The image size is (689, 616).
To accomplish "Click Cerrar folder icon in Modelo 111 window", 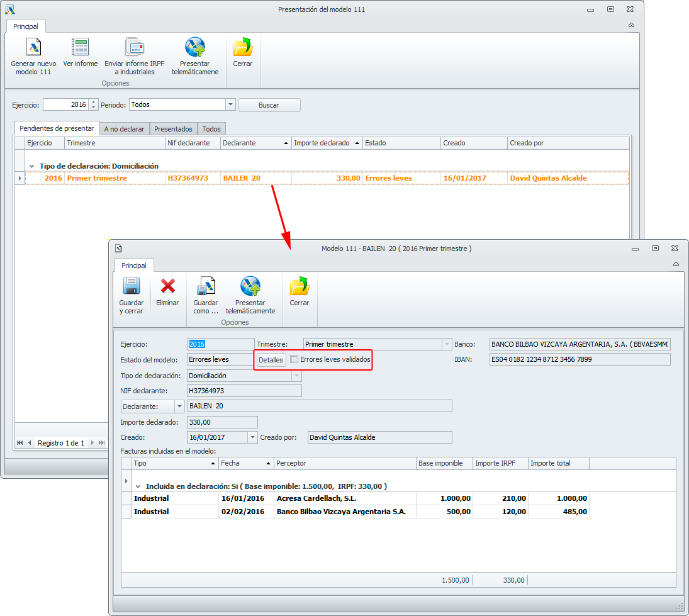I will (299, 287).
